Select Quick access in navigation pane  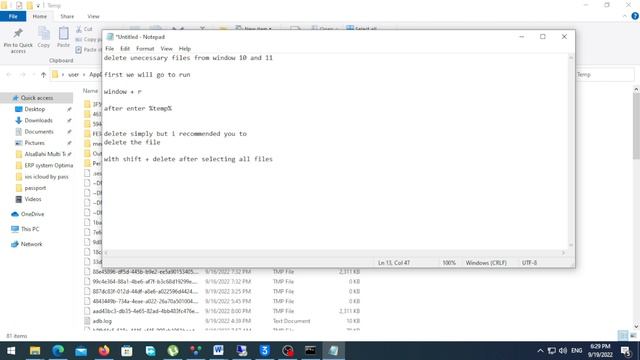(37, 98)
